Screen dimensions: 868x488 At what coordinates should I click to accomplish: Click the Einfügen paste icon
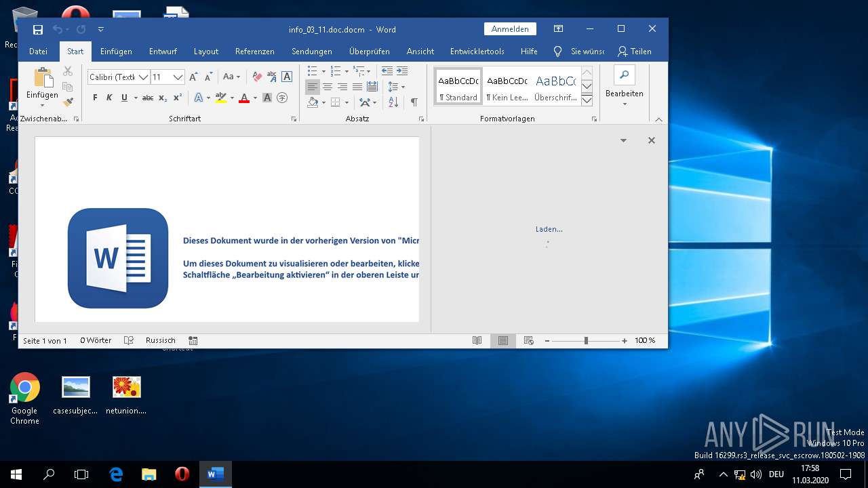point(43,79)
